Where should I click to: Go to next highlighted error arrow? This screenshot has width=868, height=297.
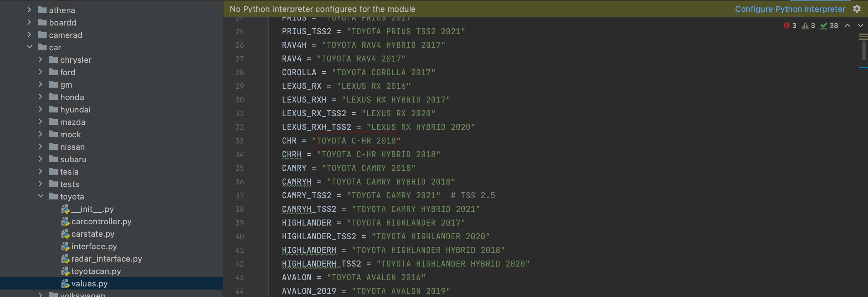[x=860, y=25]
